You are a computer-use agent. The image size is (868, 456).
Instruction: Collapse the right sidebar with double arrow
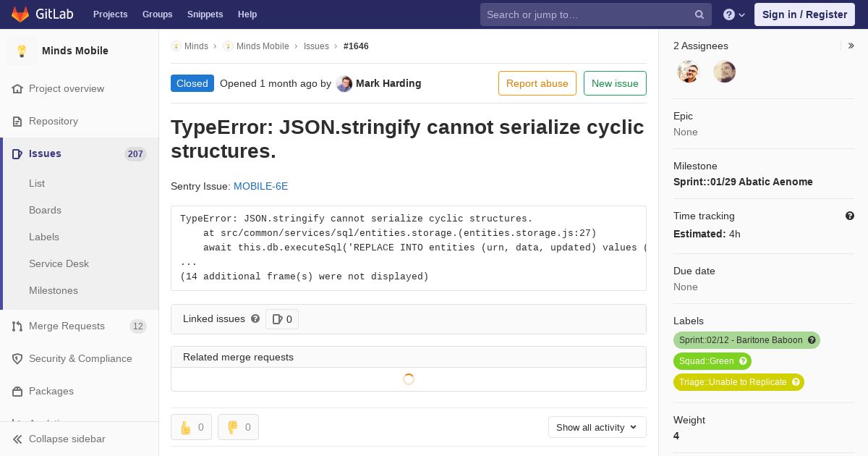[x=851, y=46]
